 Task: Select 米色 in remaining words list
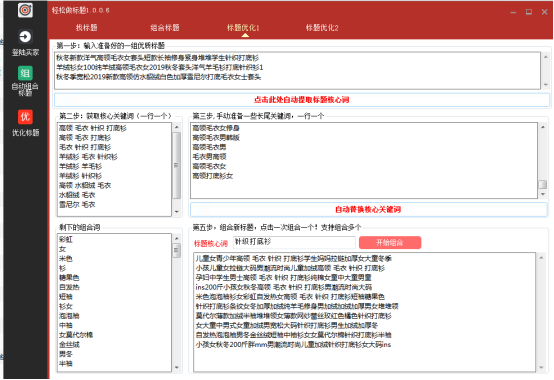[66, 259]
